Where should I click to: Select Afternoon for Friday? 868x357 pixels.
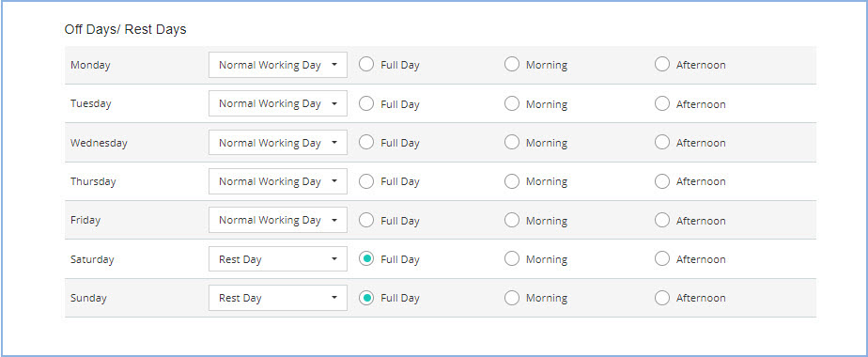coord(662,220)
